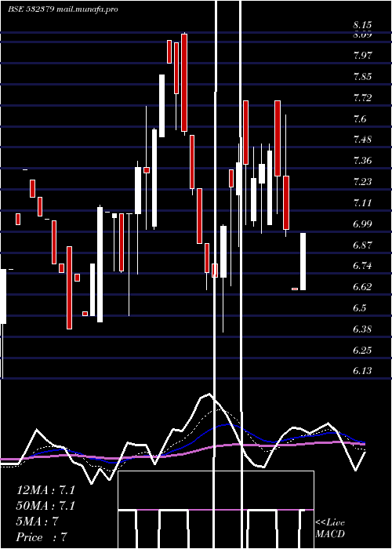Image resolution: width=392 pixels, height=549 pixels.
Task: Click the 7.23 price axis label
Action: (x=362, y=181)
